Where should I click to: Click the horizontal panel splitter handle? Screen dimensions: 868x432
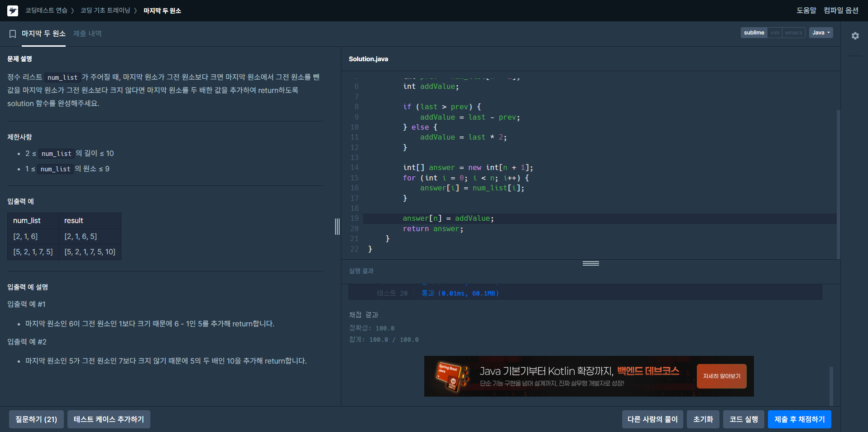[x=590, y=263]
